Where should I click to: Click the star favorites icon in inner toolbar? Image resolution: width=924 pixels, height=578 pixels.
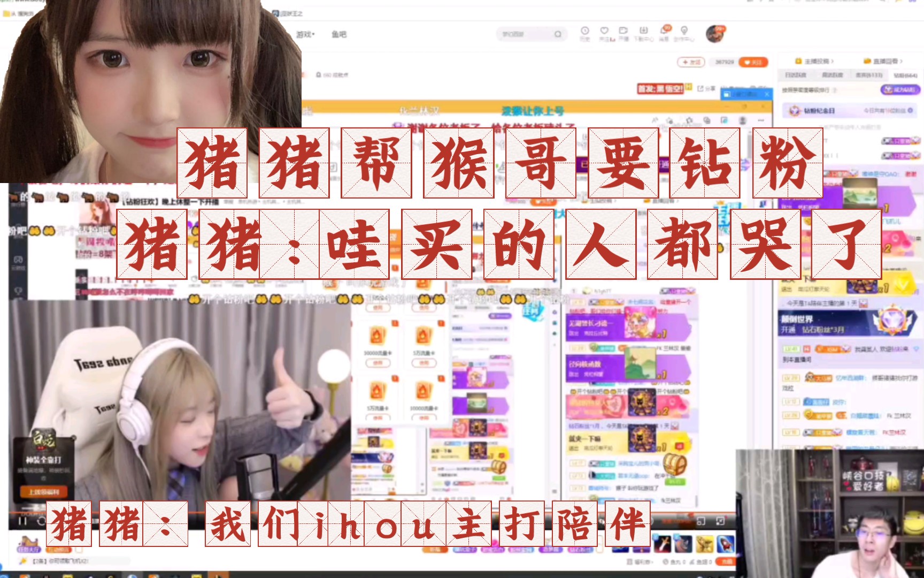[689, 120]
